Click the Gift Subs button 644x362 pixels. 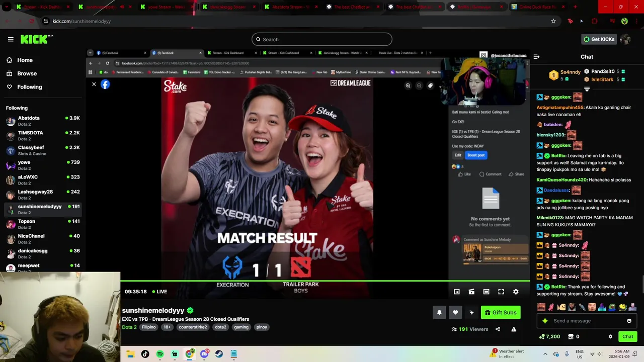pyautogui.click(x=501, y=312)
